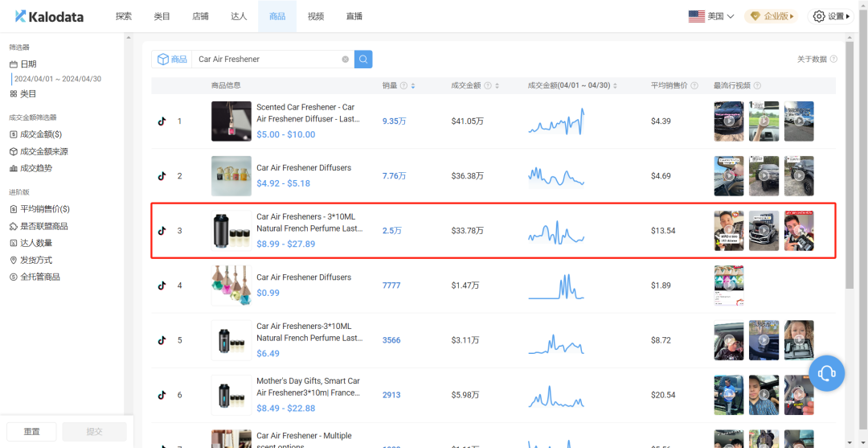Image resolution: width=868 pixels, height=448 pixels.
Task: Click the 成交金额 column sort arrows
Action: (x=497, y=86)
